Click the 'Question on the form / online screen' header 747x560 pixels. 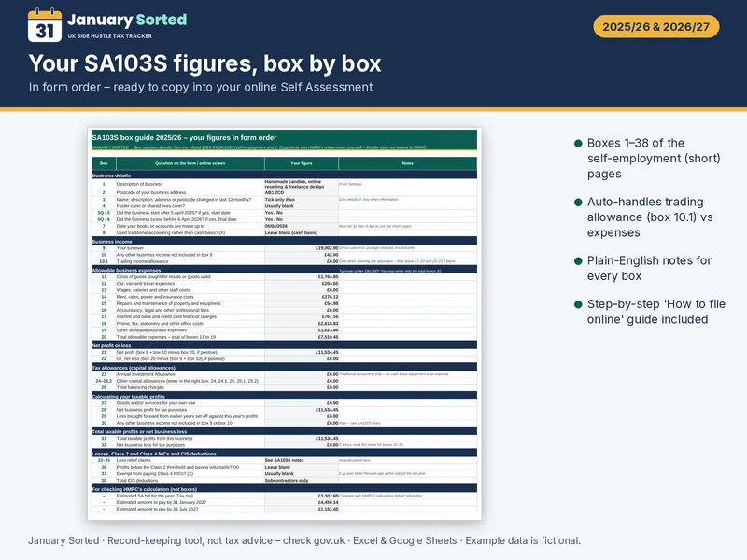190,163
